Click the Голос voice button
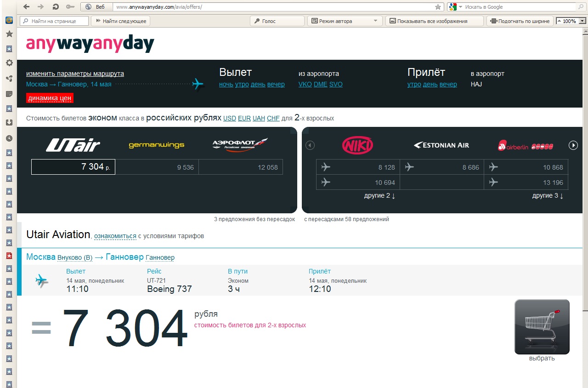 pos(277,21)
